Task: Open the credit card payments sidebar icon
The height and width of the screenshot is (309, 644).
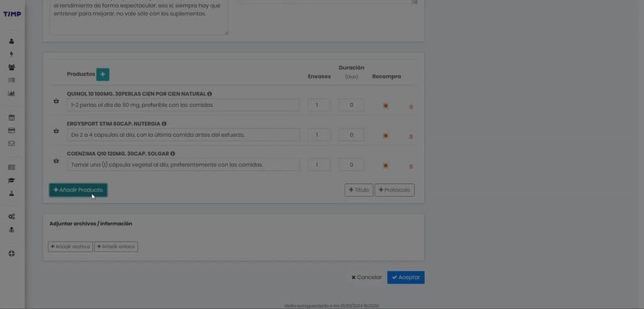Action: [x=11, y=131]
